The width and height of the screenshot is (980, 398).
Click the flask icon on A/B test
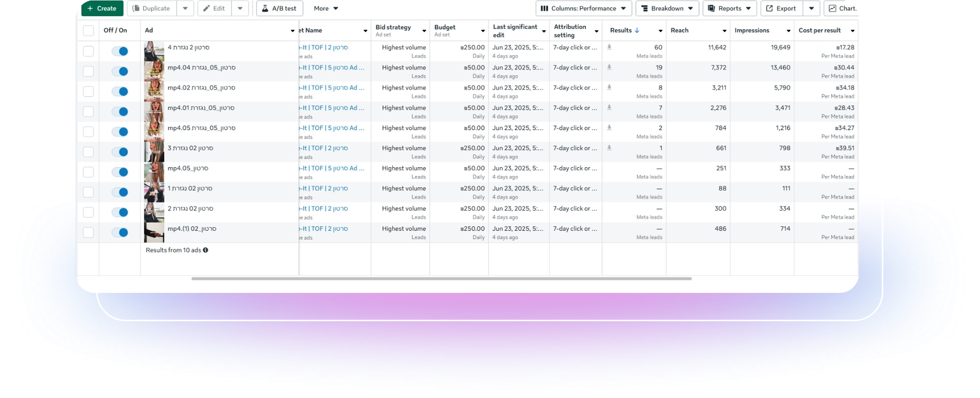tap(265, 8)
